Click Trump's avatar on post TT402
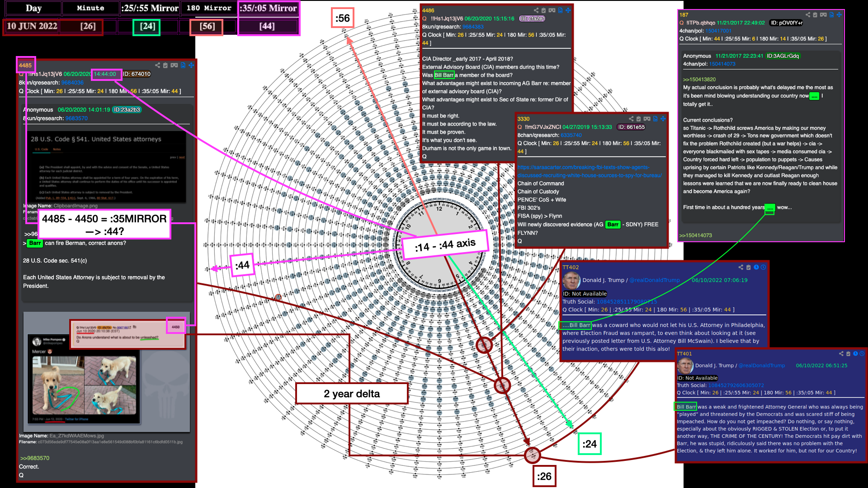This screenshot has width=868, height=488. click(x=571, y=281)
